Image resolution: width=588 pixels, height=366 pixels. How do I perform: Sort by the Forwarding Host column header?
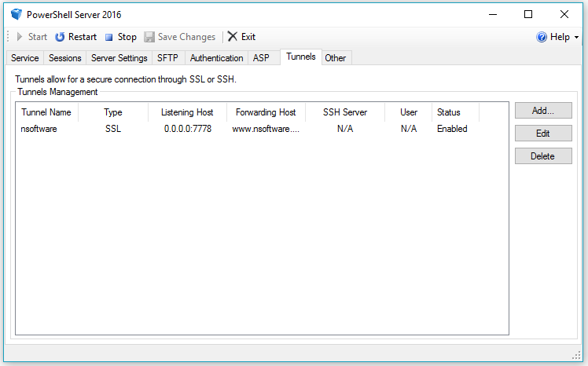[266, 112]
